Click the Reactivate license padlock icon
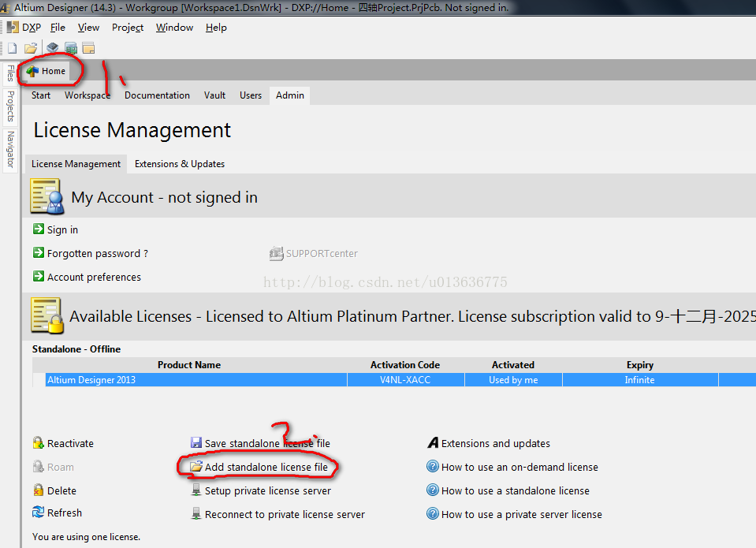756x548 pixels. (x=38, y=443)
